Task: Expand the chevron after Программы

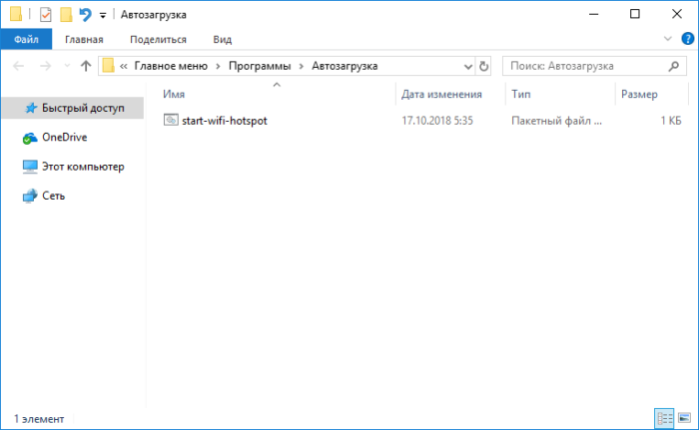Action: 301,66
